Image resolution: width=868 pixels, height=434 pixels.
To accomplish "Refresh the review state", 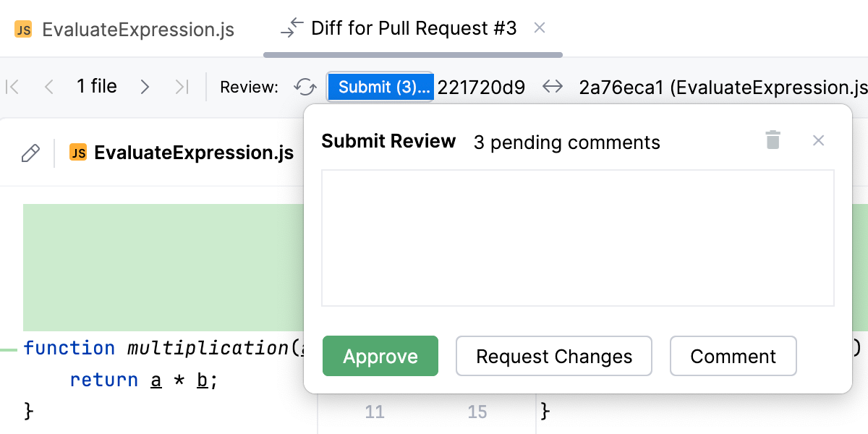I will point(305,87).
